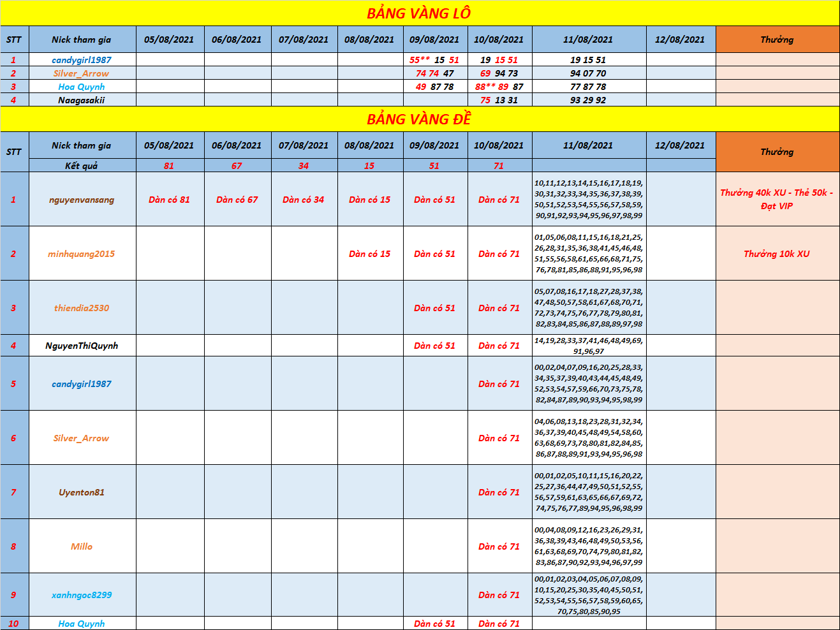Click the "55** 15 51" cell in the Lô table
The image size is (840, 630).
(x=434, y=60)
